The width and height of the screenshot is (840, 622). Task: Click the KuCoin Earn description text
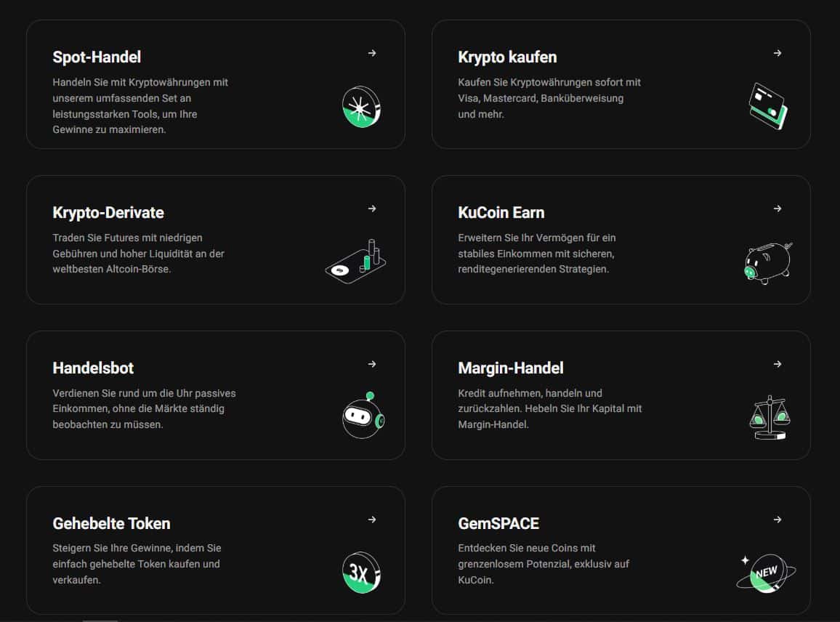537,253
